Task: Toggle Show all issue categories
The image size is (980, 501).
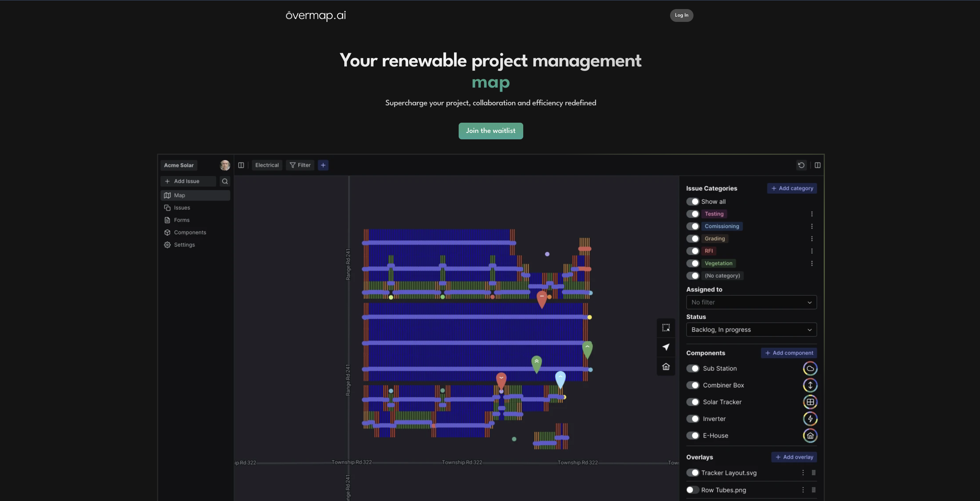Action: click(693, 202)
